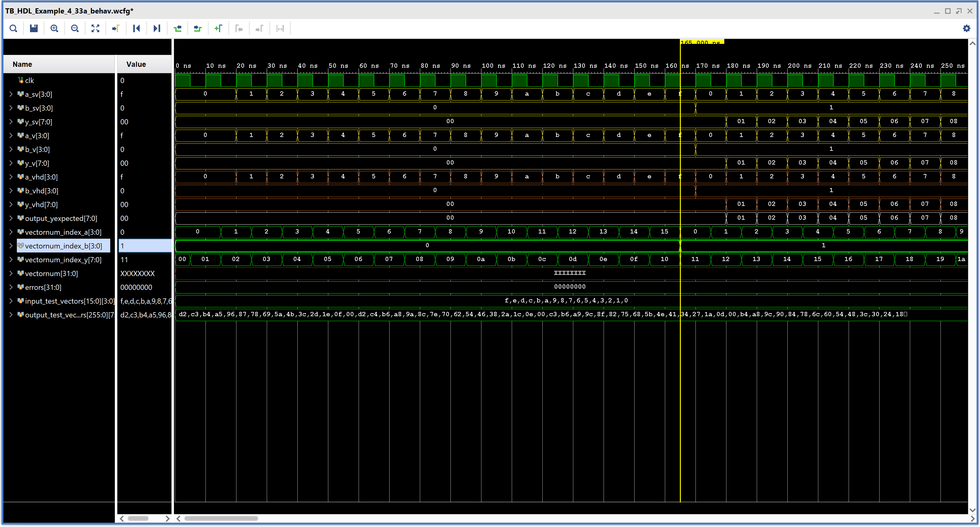Go to last simulation time
Screen dimensions: 980x527
pyautogui.click(x=157, y=28)
